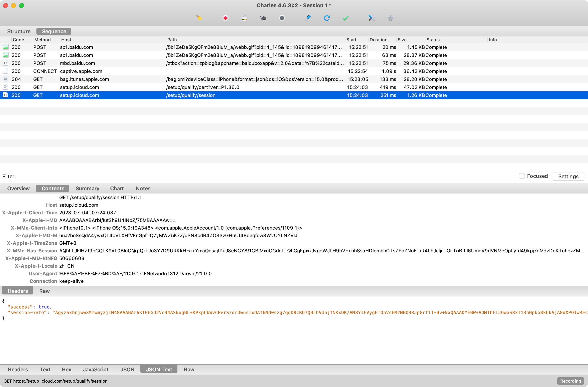Click icon of selected /setup/qualify/session row
Viewport: 588px width, 387px height.
[5, 95]
